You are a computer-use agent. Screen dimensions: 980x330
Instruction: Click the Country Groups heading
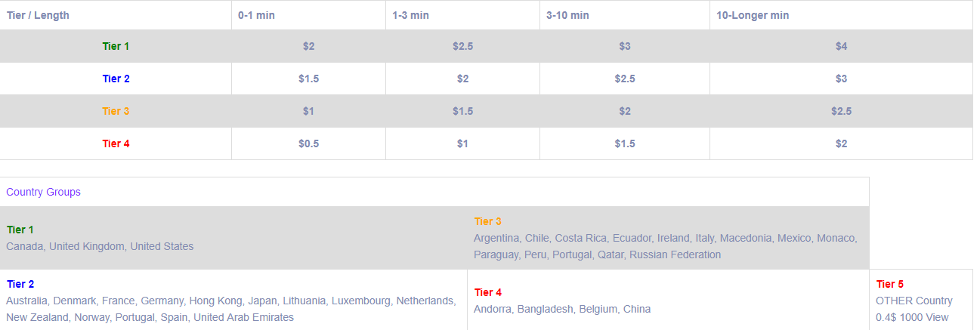click(43, 192)
